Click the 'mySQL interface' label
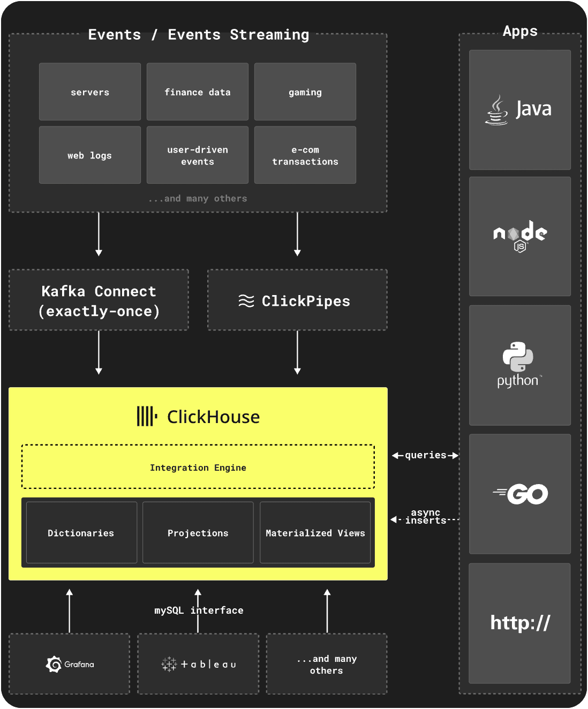The image size is (588, 709). point(199,610)
